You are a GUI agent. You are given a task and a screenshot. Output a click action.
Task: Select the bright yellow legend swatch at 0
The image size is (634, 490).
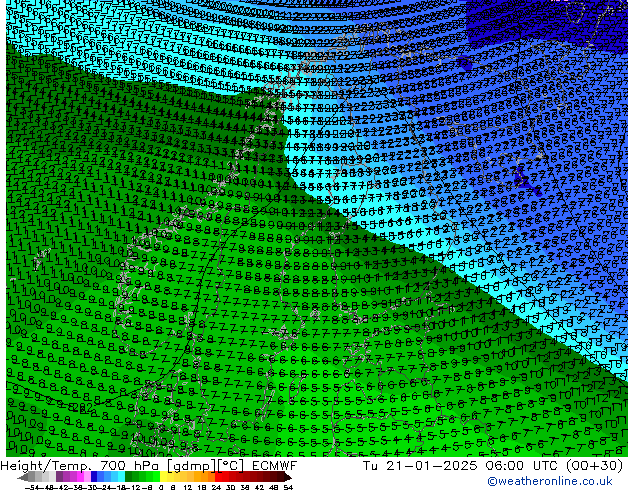(x=163, y=476)
